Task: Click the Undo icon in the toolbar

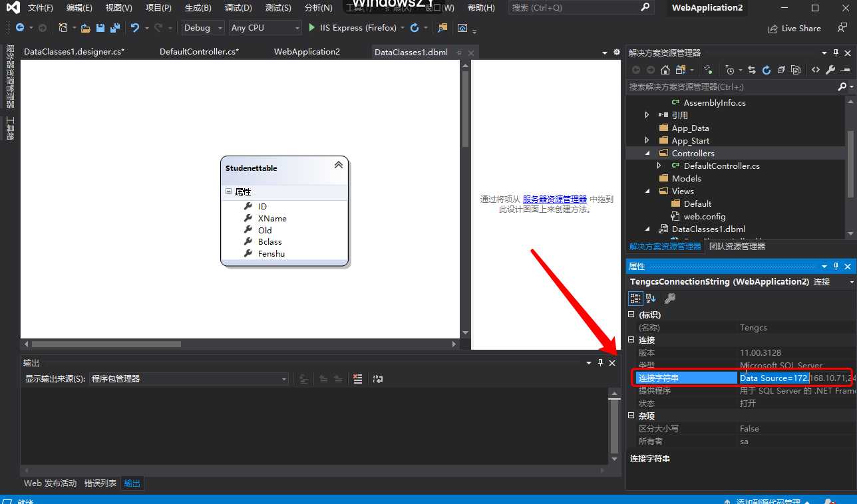Action: [x=135, y=28]
